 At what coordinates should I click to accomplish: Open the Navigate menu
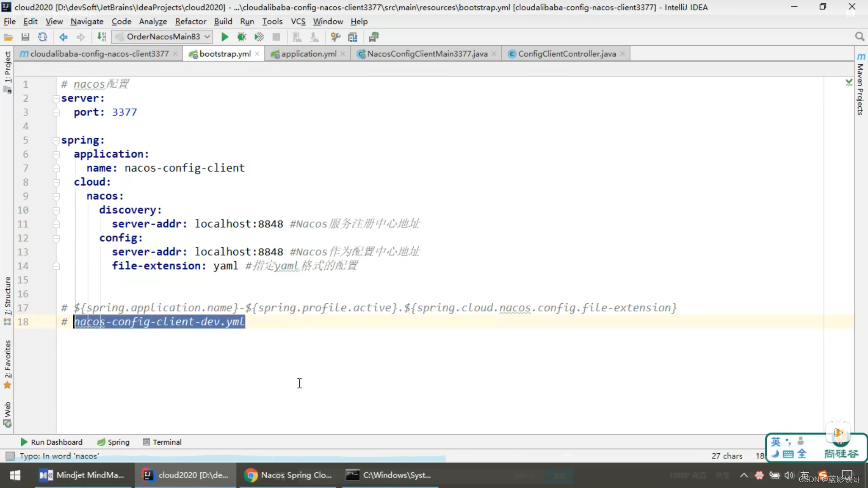click(87, 21)
